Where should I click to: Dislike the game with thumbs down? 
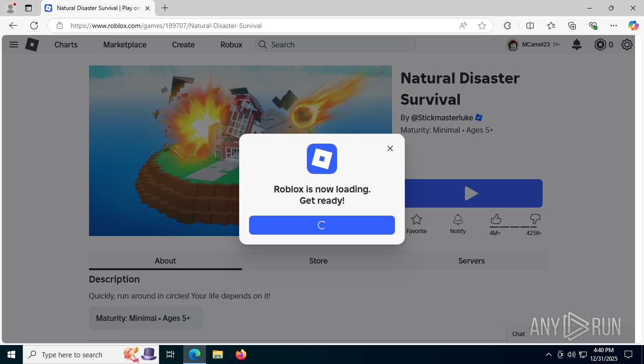pos(535,219)
